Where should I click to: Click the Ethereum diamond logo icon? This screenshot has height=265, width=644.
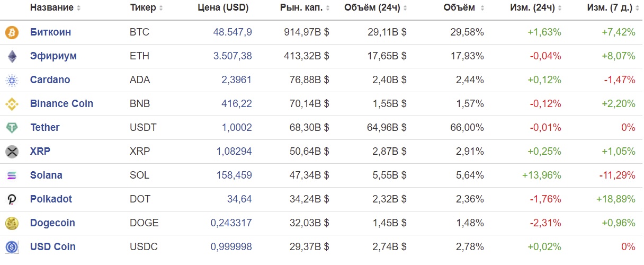tap(12, 56)
